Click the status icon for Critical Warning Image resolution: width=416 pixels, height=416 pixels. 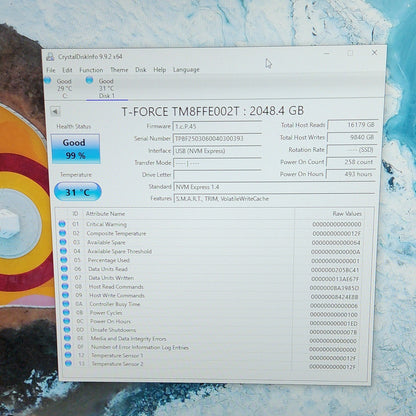click(x=62, y=224)
